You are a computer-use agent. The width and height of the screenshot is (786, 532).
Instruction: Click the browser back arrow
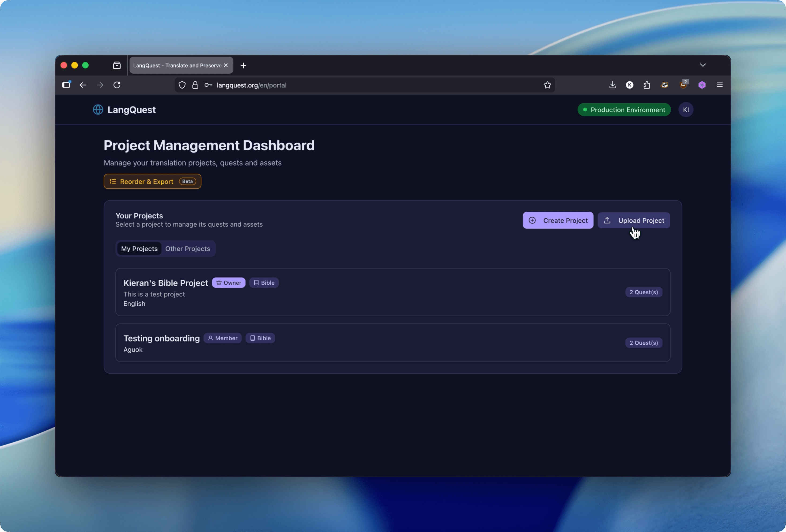click(83, 85)
